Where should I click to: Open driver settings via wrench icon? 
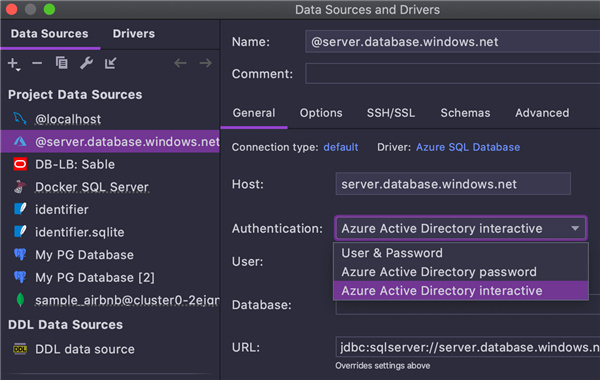[86, 63]
